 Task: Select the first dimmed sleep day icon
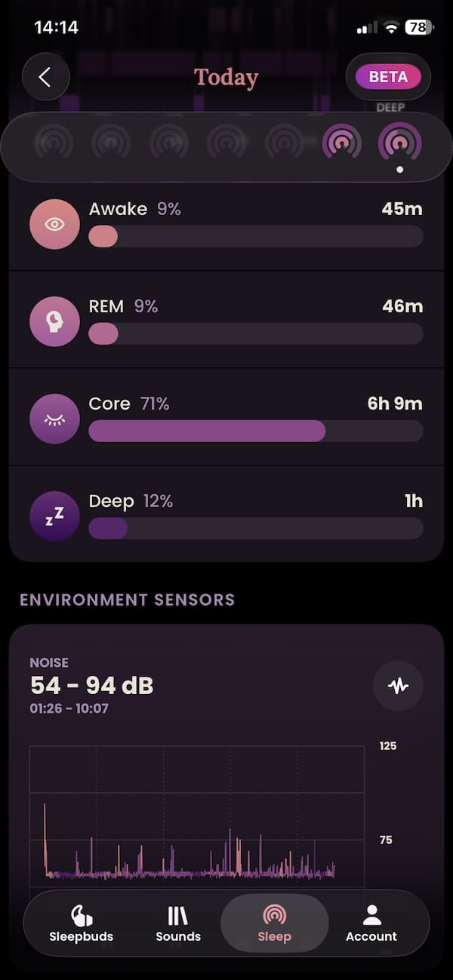tap(54, 142)
